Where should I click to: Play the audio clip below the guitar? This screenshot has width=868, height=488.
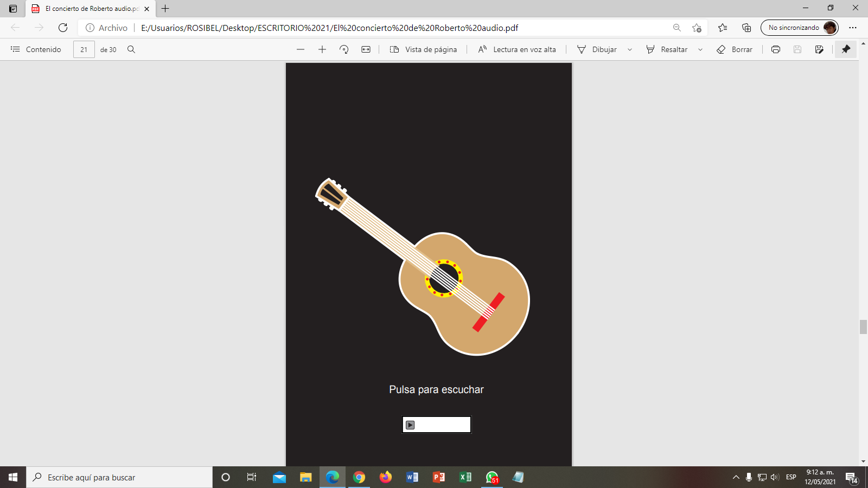[x=411, y=425]
